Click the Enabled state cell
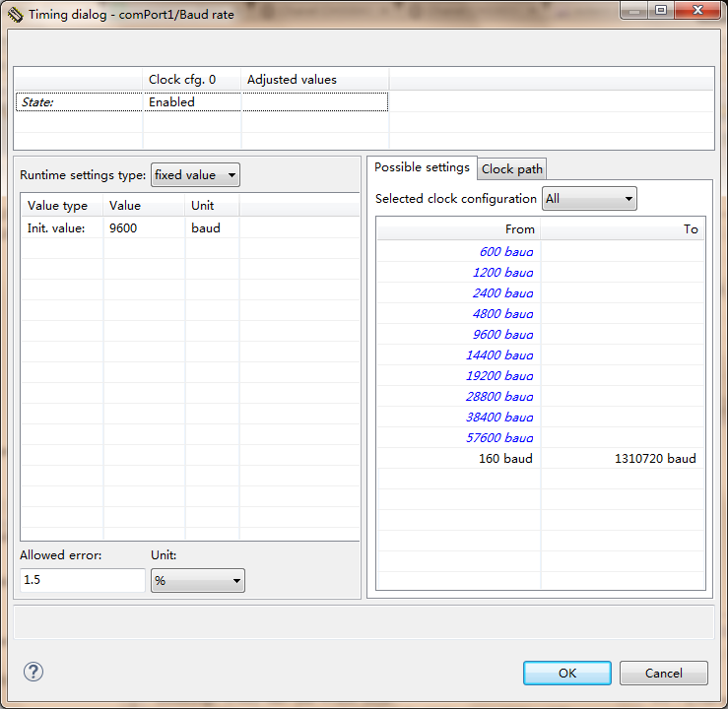Screen dimensions: 728x709 pos(192,102)
